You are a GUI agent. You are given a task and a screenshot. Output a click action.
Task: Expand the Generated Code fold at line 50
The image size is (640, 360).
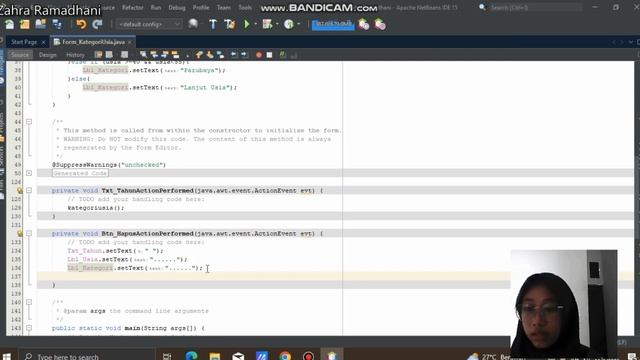tap(29, 173)
